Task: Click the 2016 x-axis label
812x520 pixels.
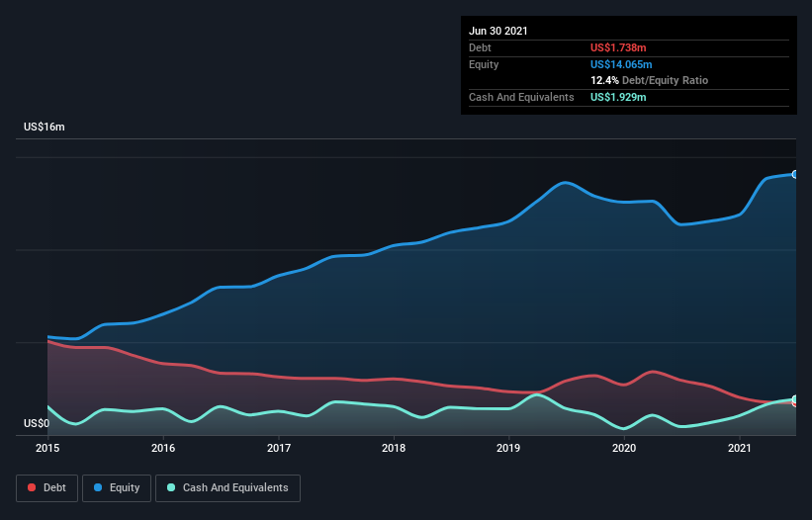Action: 163,448
